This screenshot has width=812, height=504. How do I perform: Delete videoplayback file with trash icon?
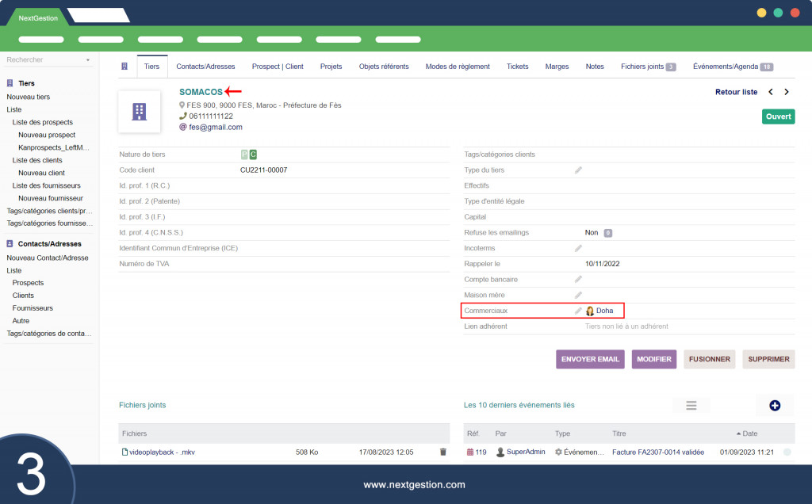pos(442,452)
